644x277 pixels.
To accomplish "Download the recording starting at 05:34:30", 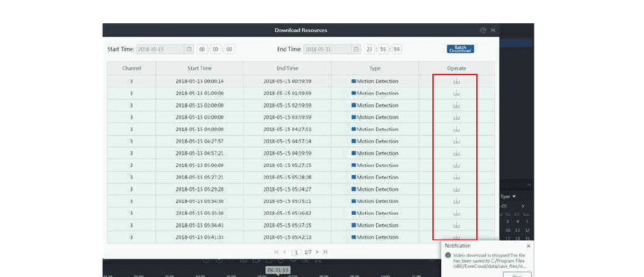I will [x=456, y=201].
